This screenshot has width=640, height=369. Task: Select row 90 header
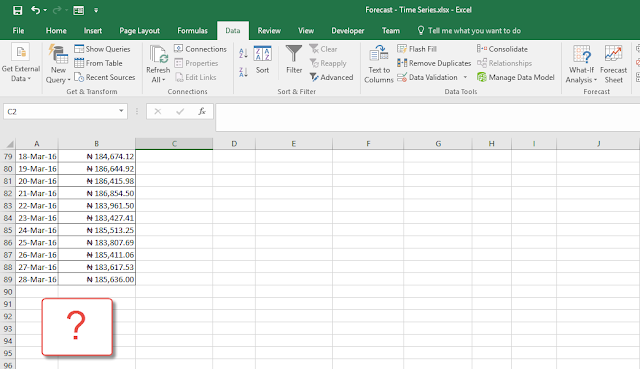(8, 292)
